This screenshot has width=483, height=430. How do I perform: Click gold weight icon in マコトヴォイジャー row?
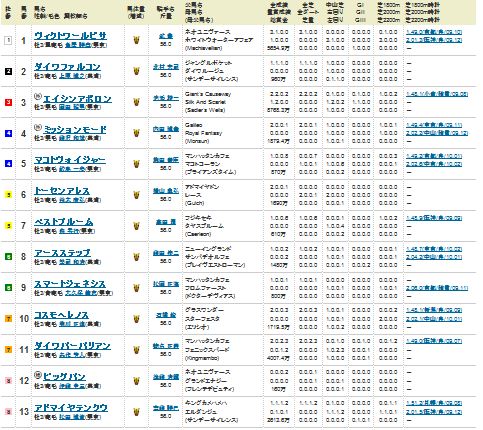pyautogui.click(x=136, y=164)
